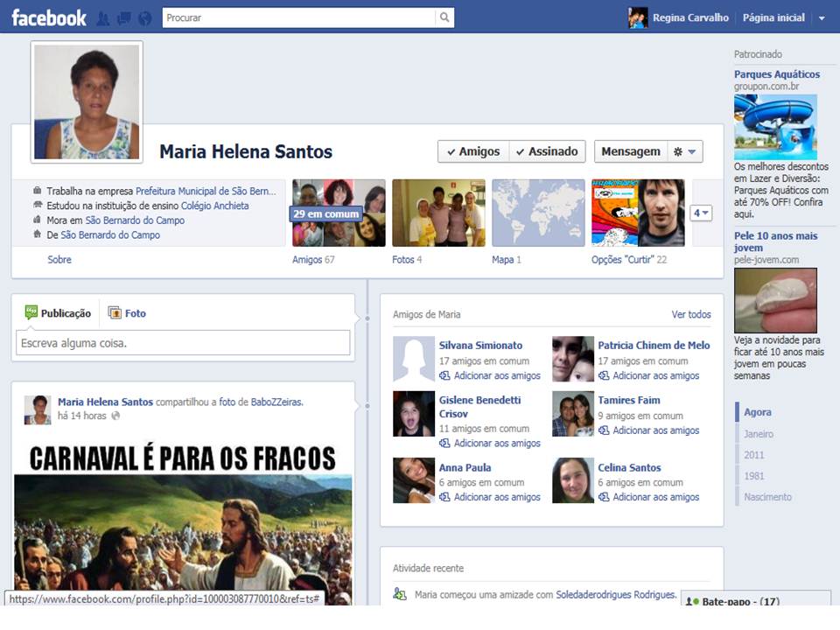Click 'há 14 horas' post timestamp
840x630 pixels.
tap(82, 416)
